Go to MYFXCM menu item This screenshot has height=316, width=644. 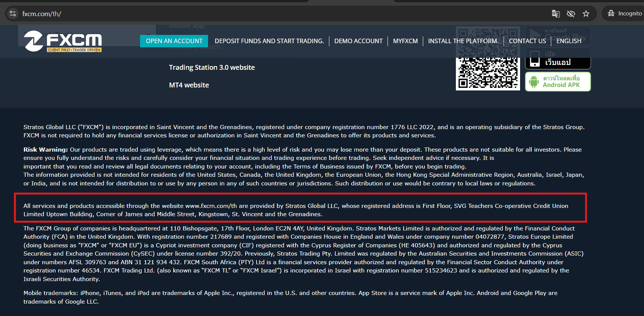point(405,41)
